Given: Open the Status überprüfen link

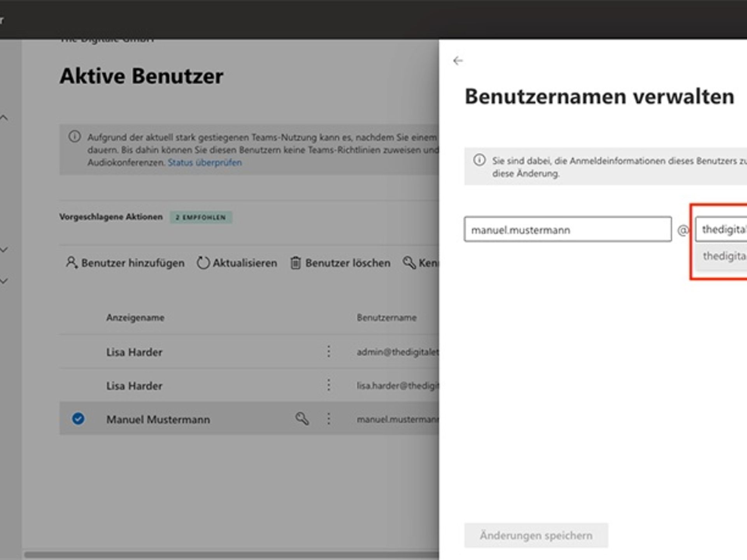Looking at the screenshot, I should tap(205, 163).
